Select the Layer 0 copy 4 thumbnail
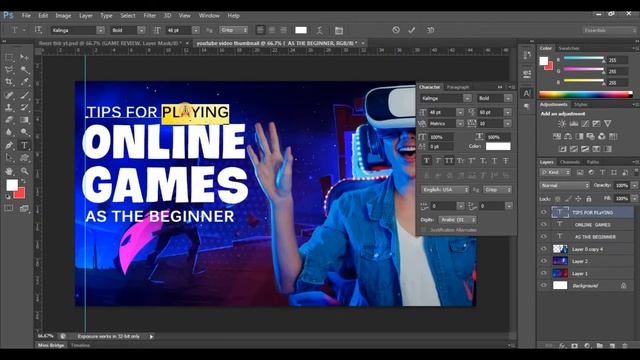640x360 pixels. (x=560, y=249)
